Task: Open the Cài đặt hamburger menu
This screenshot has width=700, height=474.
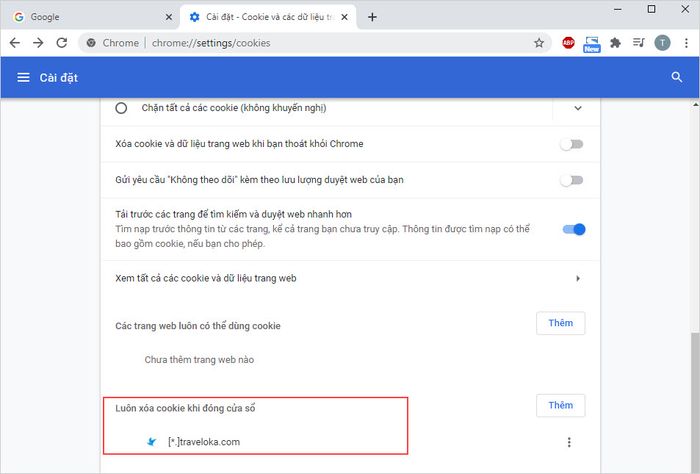Action: [23, 78]
